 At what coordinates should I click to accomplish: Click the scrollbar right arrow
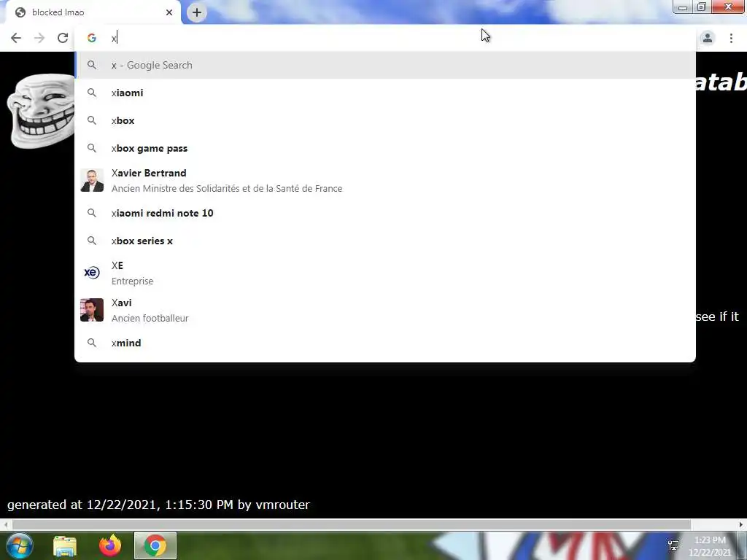point(741,525)
